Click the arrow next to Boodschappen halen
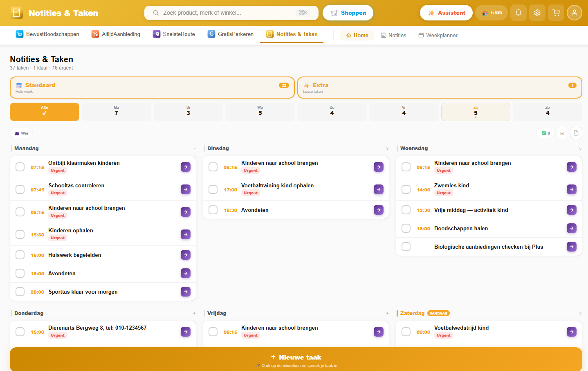The width and height of the screenshot is (588, 371). click(571, 228)
